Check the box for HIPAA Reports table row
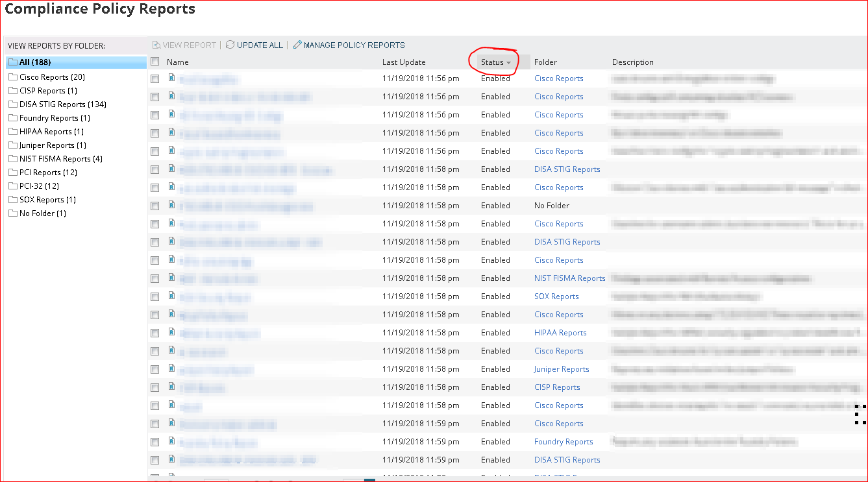The width and height of the screenshot is (868, 482). pos(155,333)
